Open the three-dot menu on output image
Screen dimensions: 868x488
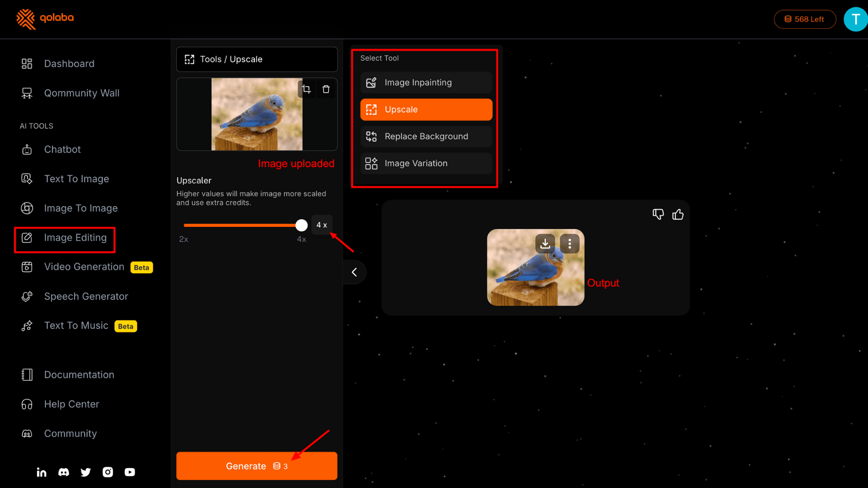570,244
